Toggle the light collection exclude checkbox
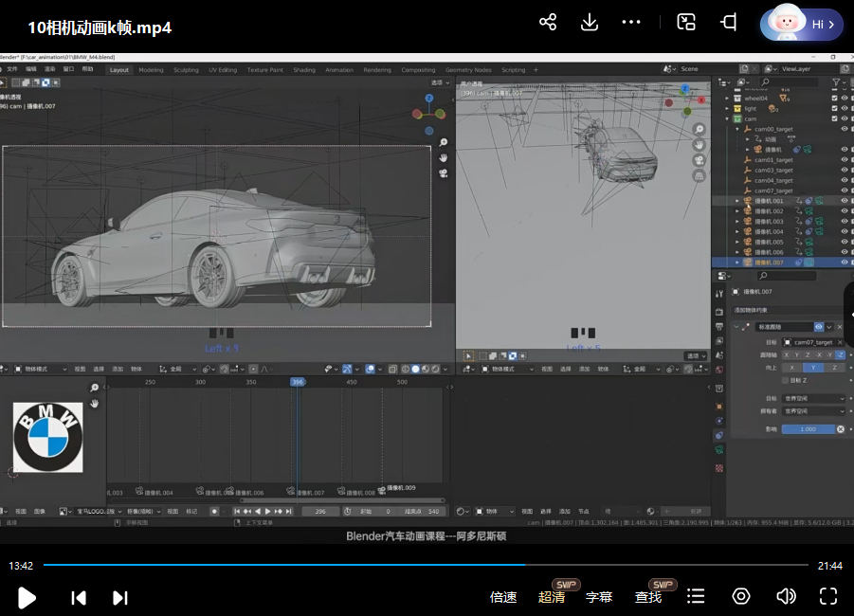 (834, 109)
